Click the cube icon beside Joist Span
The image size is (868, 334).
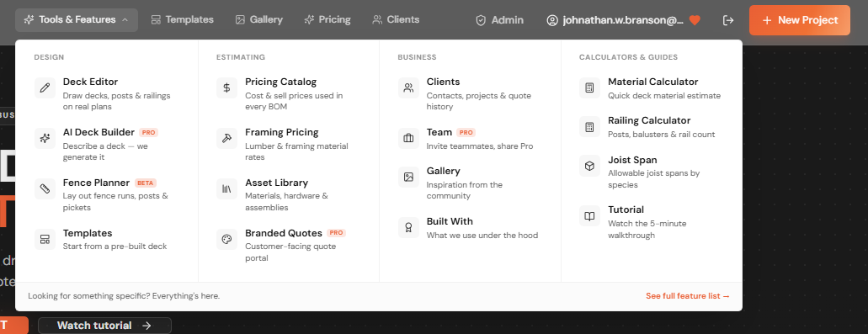point(589,166)
